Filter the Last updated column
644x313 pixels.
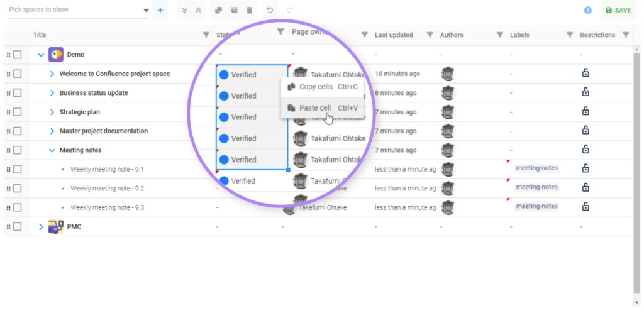coord(430,35)
